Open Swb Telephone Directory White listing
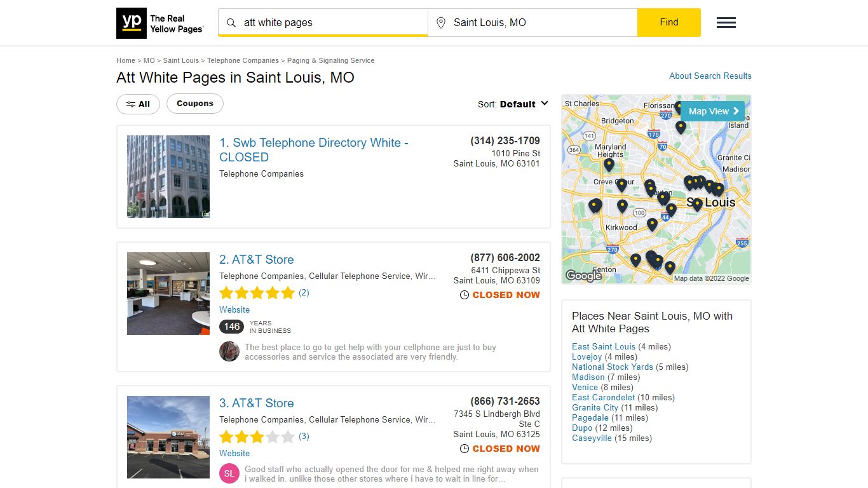This screenshot has width=868, height=488. pyautogui.click(x=314, y=150)
